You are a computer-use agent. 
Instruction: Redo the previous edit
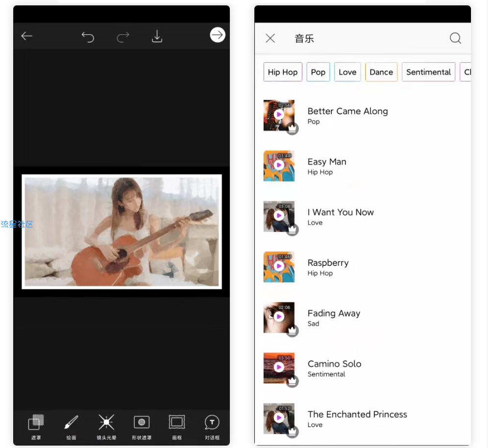point(123,37)
